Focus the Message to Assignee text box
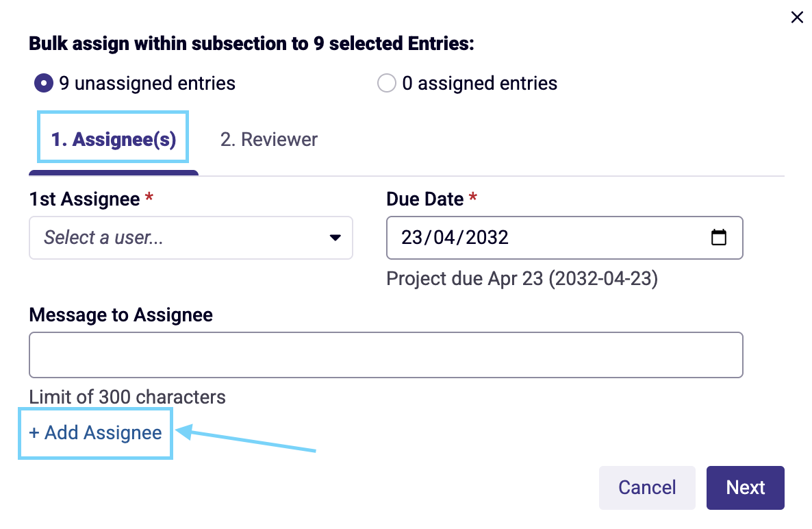 (x=386, y=355)
